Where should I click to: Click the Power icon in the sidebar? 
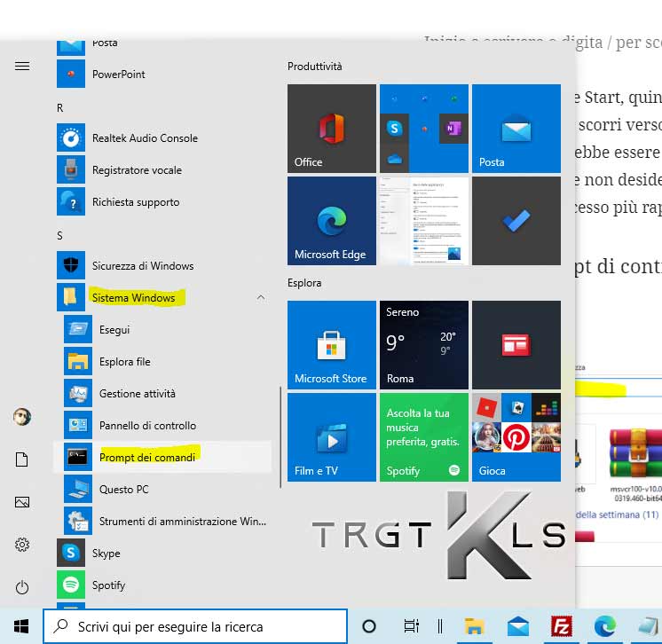coord(22,587)
